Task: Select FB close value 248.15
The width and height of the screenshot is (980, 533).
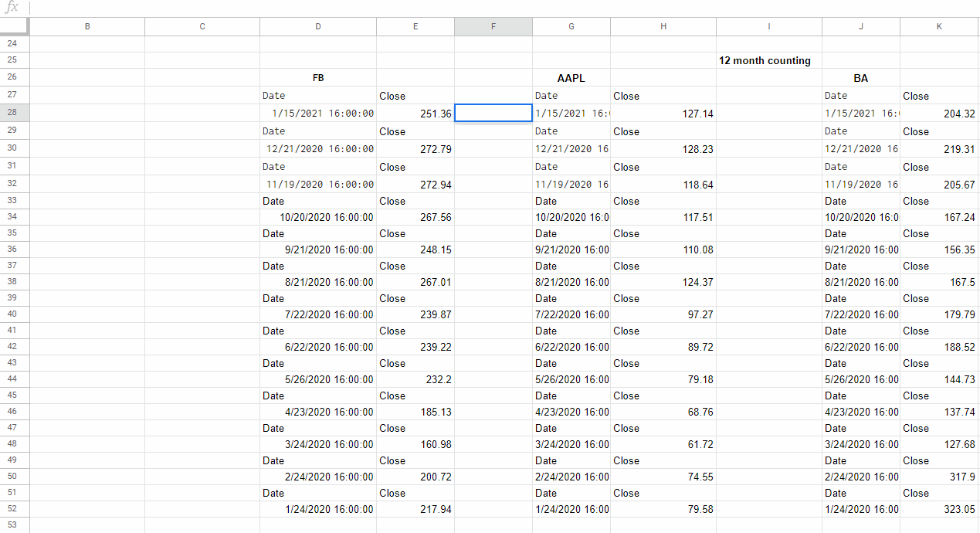Action: coord(415,250)
